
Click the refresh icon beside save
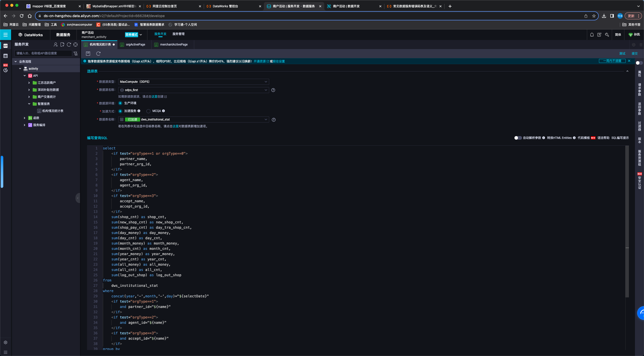click(x=98, y=53)
